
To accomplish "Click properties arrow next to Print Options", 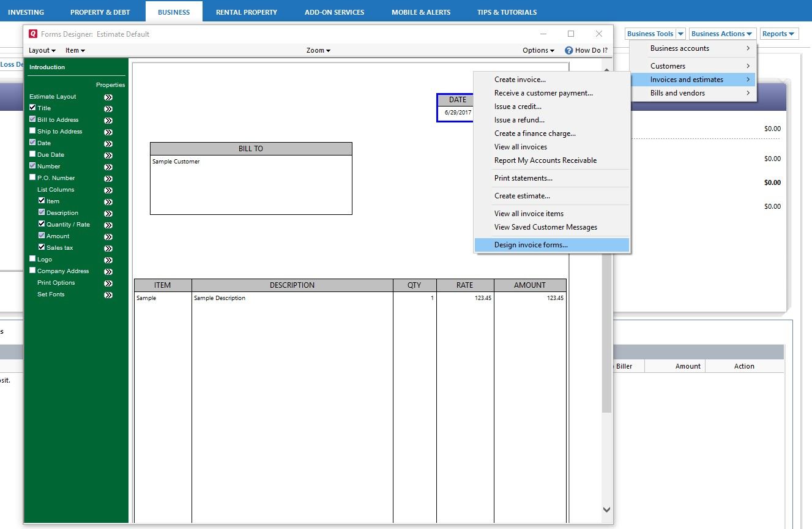I will 108,283.
